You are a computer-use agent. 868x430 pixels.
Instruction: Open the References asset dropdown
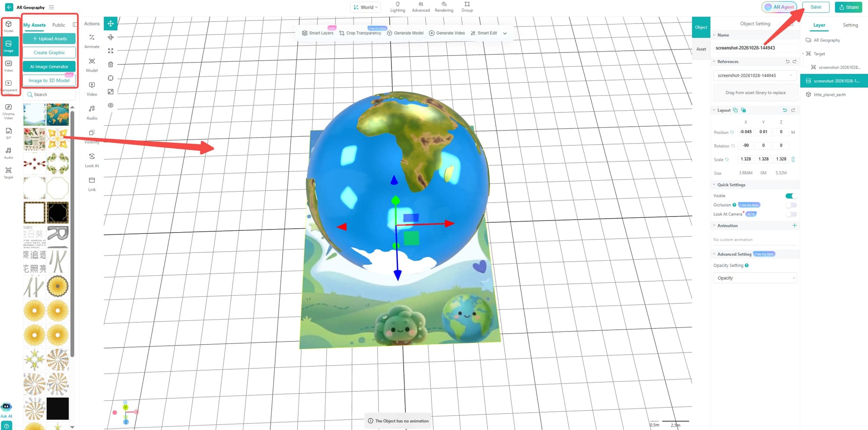tap(755, 75)
